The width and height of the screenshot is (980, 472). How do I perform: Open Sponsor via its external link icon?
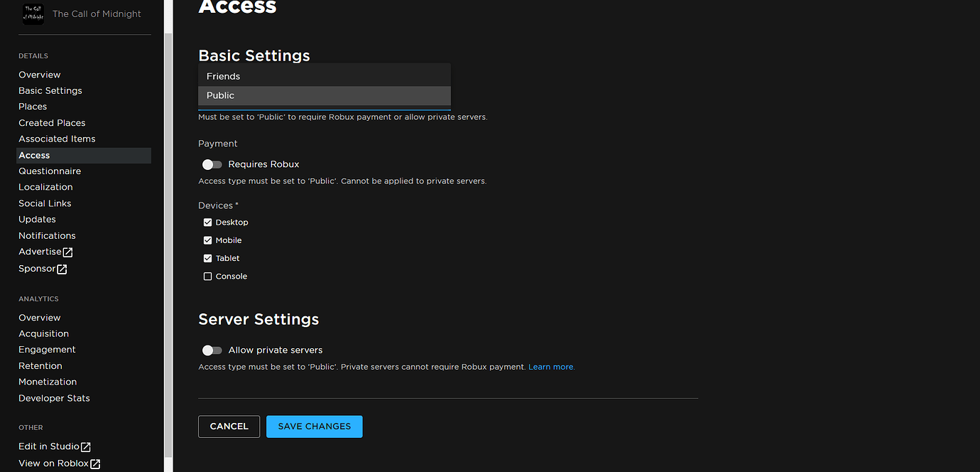point(62,268)
